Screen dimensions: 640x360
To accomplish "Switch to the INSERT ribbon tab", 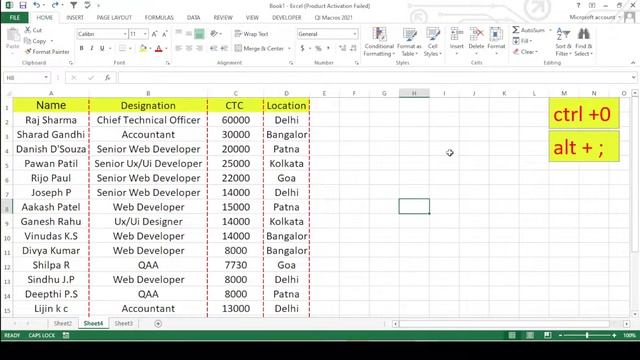I will 75,18.
